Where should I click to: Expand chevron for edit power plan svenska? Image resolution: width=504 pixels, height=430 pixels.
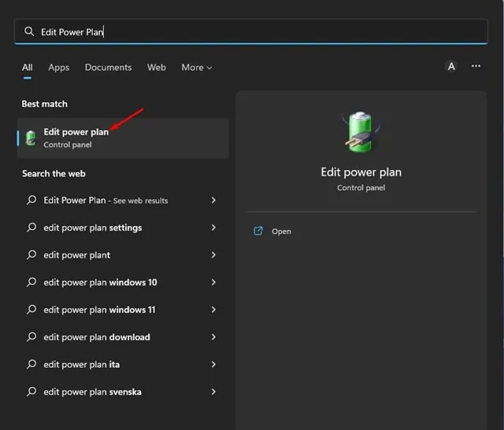213,391
